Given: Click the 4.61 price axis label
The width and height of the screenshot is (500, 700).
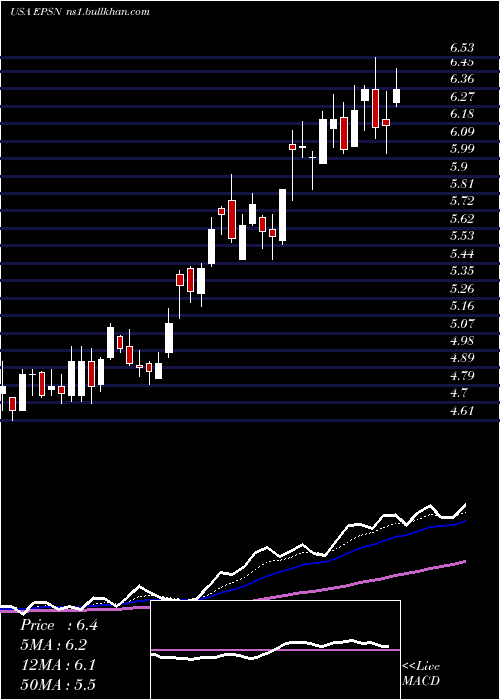Looking at the screenshot, I should tap(462, 411).
